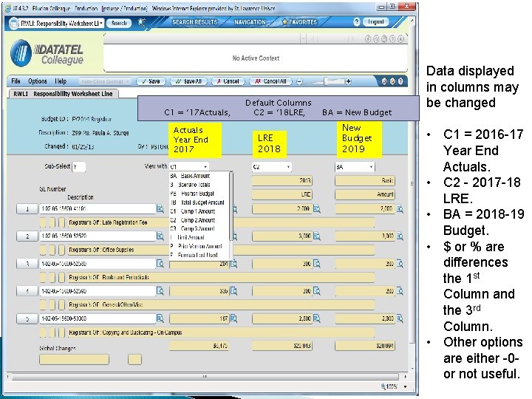Image resolution: width=532 pixels, height=399 pixels.
Task: Click first round icon at toolbar right end
Action: 384,81
